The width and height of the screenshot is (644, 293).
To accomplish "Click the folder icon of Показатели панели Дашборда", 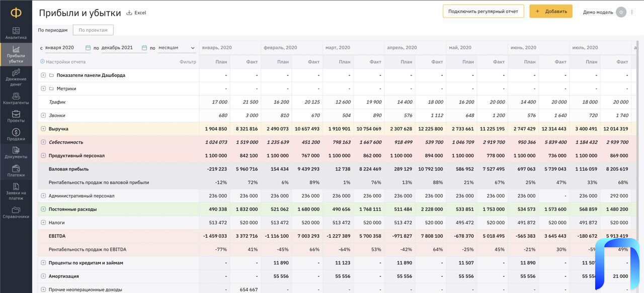I will pos(51,75).
